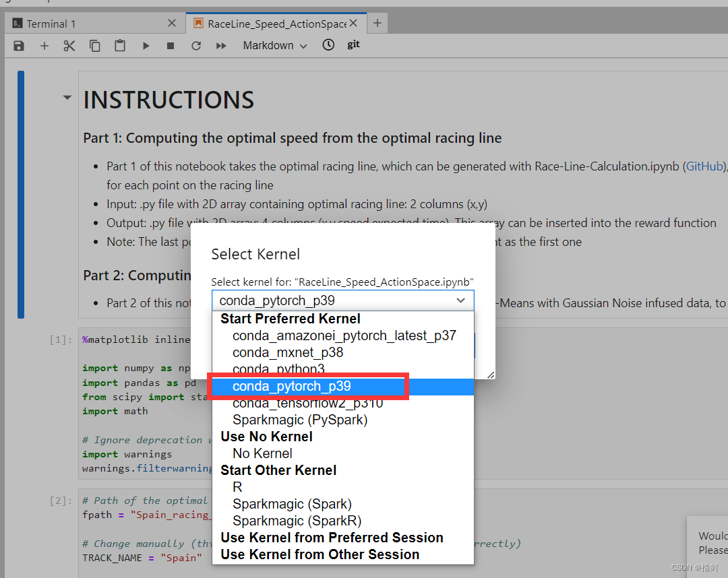Restart kernel and run all cells icon
The image size is (728, 578).
coord(221,46)
